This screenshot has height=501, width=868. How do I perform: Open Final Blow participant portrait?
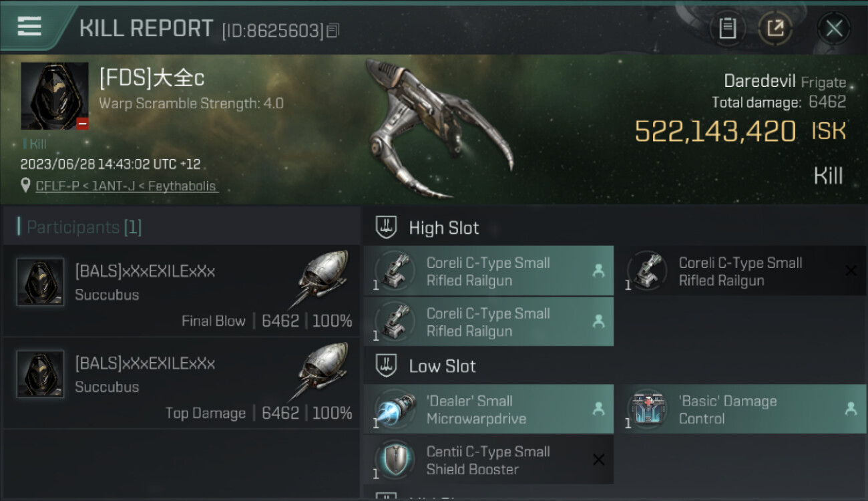pos(40,282)
